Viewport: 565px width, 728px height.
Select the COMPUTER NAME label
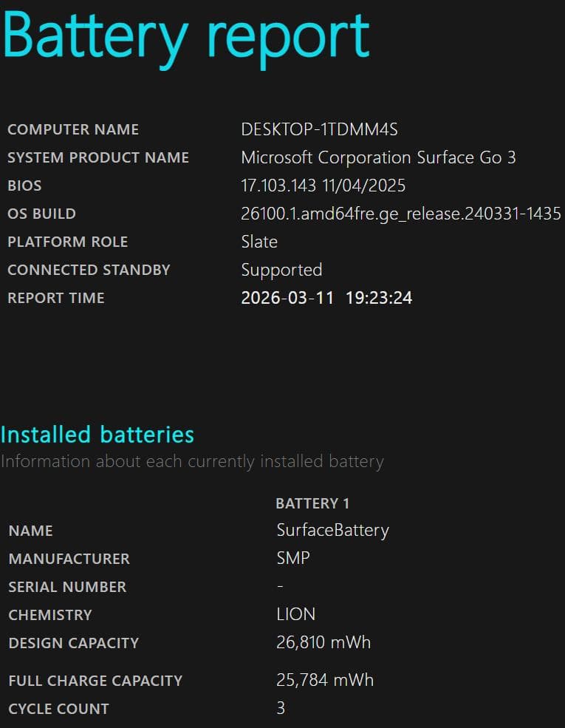pos(73,129)
